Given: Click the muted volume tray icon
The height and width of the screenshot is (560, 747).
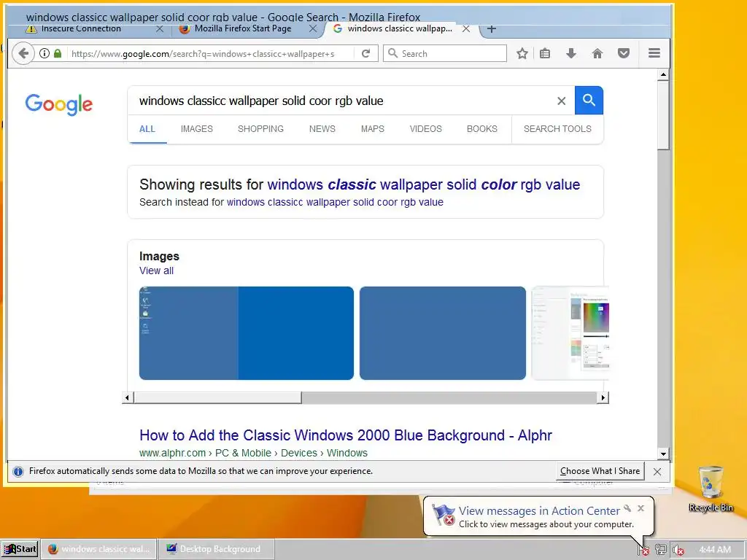Looking at the screenshot, I should (678, 550).
